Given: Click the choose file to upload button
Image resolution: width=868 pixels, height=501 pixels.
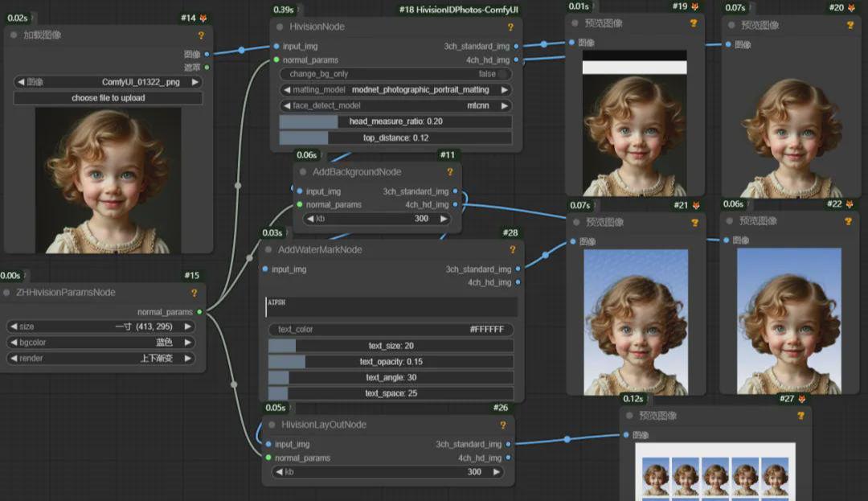Looking at the screenshot, I should click(108, 98).
